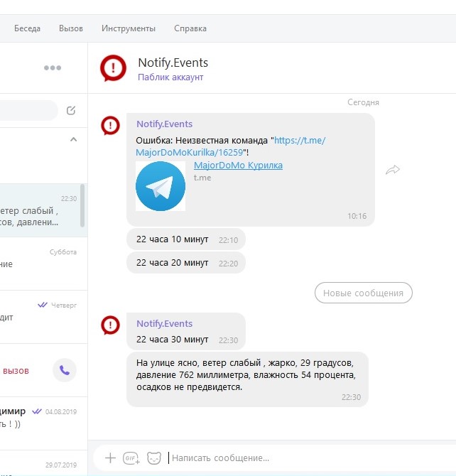
Task: Click the Notify.Events avatar in chat header
Action: click(x=113, y=68)
